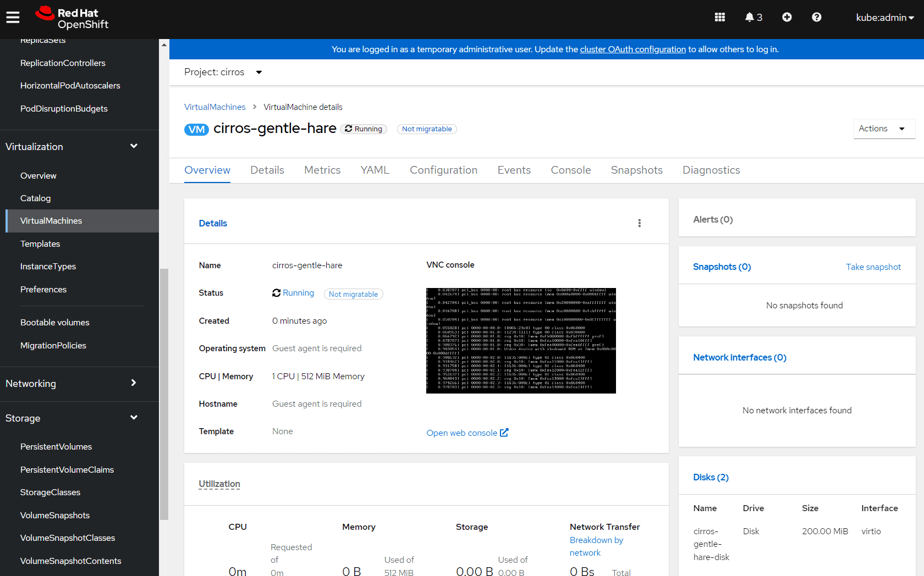Click the Take snapshot link
This screenshot has width=924, height=576.
coord(873,267)
